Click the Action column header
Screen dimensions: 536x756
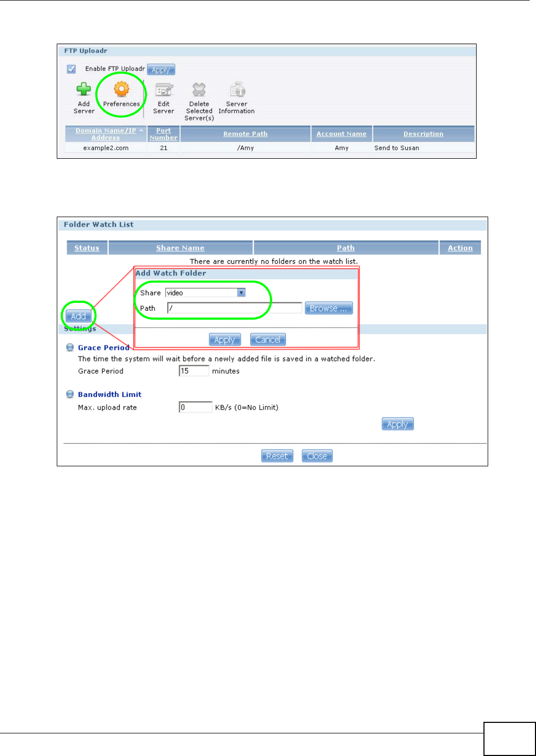460,248
